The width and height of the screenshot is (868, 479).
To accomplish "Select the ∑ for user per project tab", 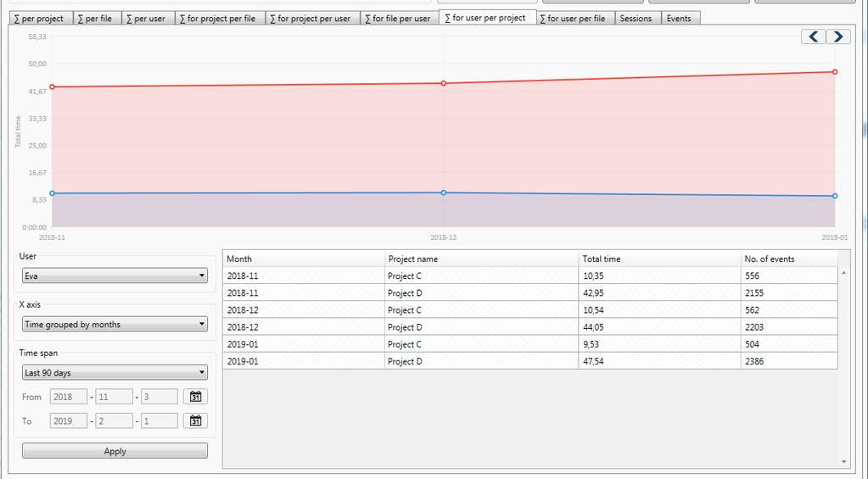I will (x=488, y=18).
